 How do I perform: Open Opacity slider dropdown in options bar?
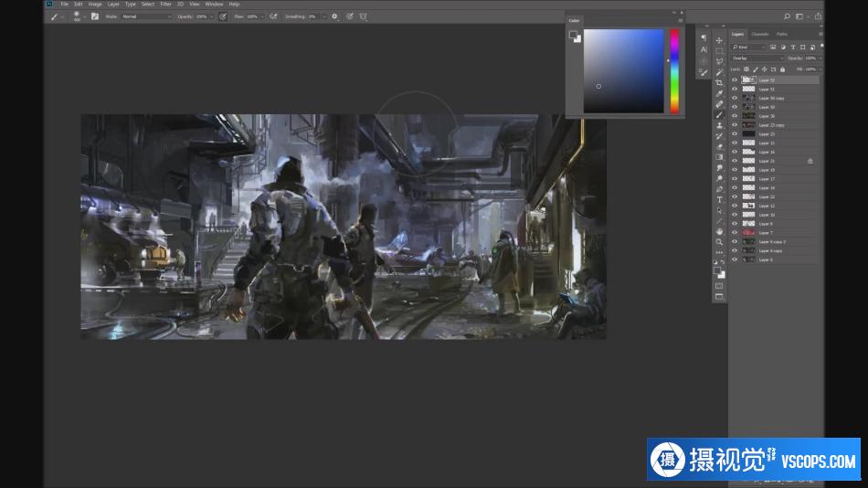tap(211, 16)
